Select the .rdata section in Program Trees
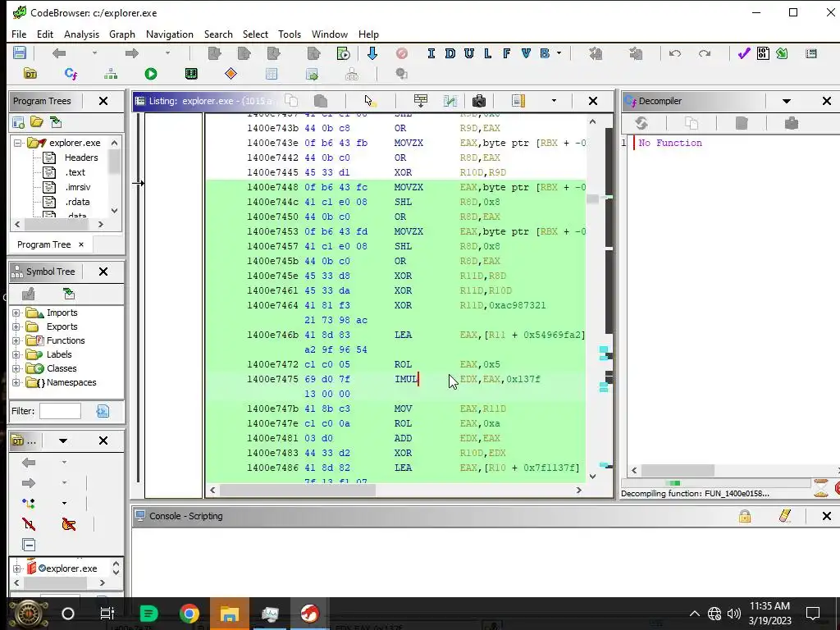The height and width of the screenshot is (630, 840). coord(78,202)
